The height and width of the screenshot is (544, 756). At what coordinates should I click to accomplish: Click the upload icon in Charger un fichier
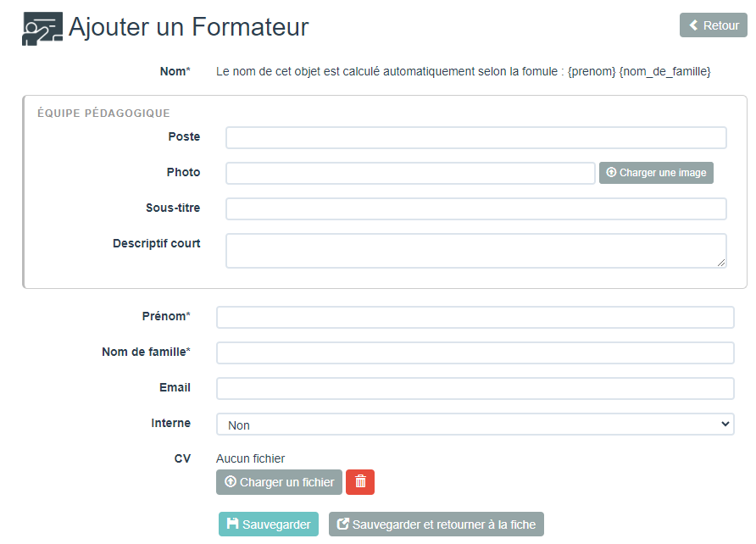point(231,482)
